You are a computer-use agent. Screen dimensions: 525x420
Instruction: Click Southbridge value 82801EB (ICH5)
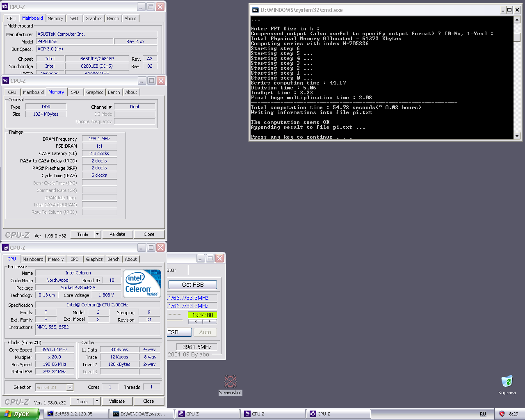click(97, 66)
